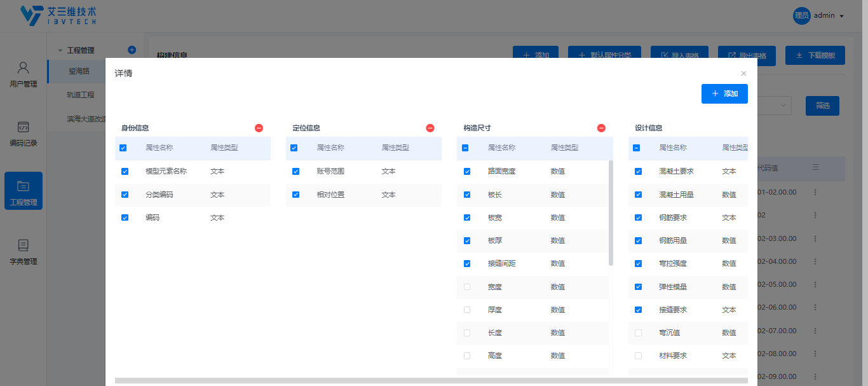Viewport: 868px width, 386px height.
Task: Remove the 定位信息 group with red minus icon
Action: click(430, 128)
